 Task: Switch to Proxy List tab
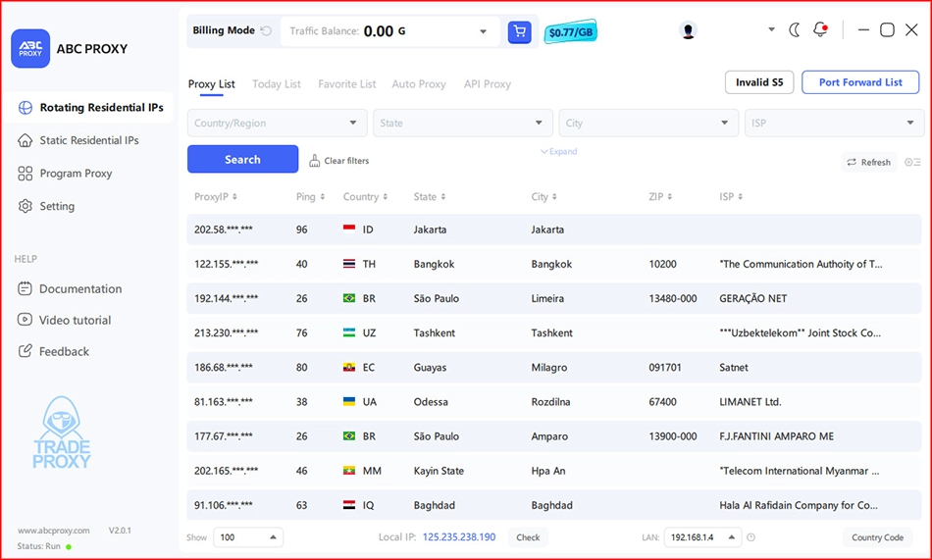coord(212,84)
